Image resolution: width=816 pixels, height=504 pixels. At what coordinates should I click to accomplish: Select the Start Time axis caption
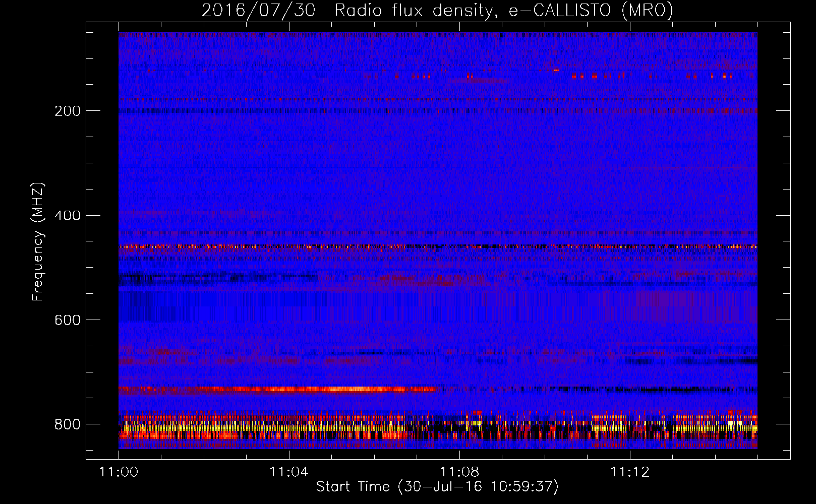pyautogui.click(x=437, y=487)
